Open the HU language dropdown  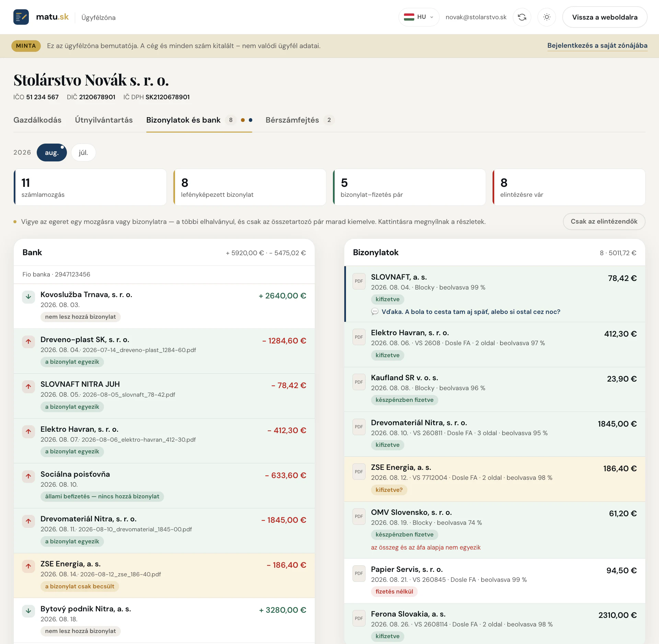click(419, 17)
